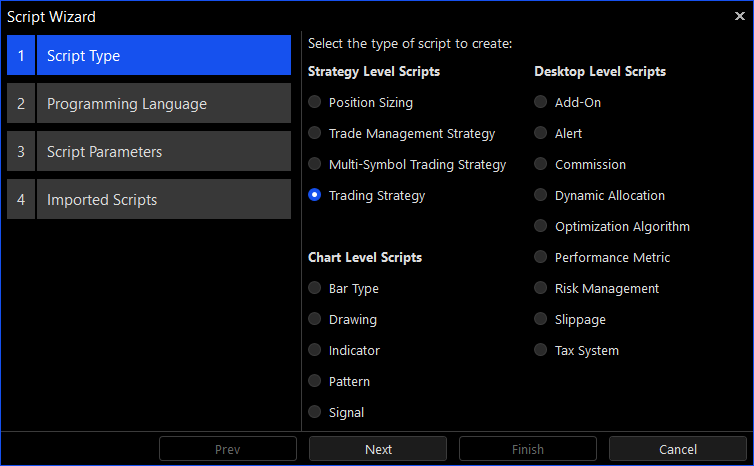Viewport: 754px width, 466px height.
Task: Pick the Indicator script type
Action: tap(315, 350)
